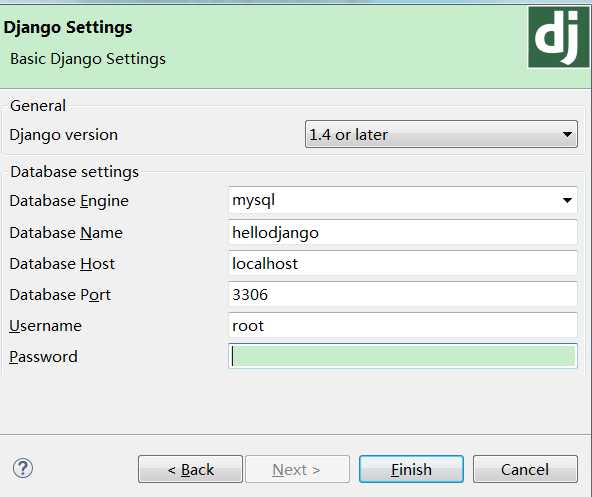592x497 pixels.
Task: Click the Database Port field showing 3306
Action: pyautogui.click(x=402, y=295)
